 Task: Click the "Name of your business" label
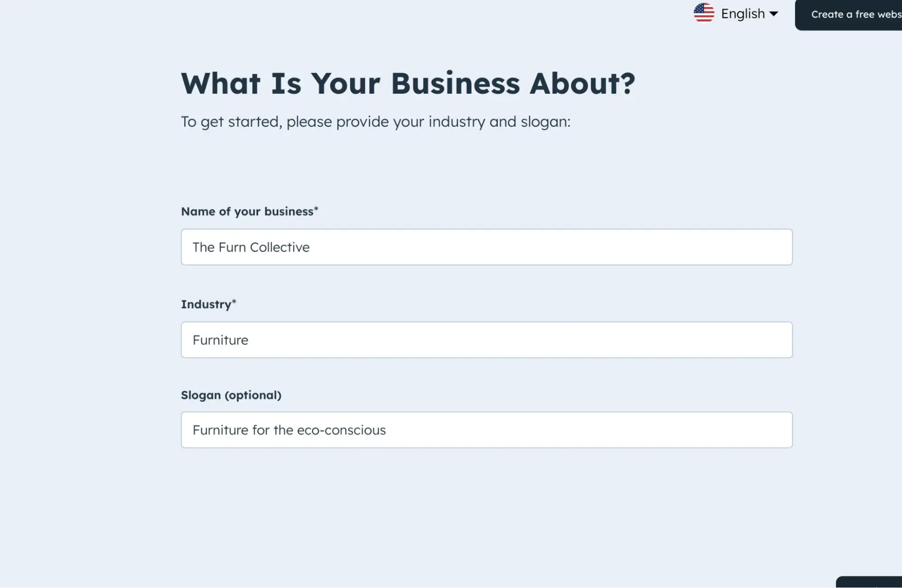tap(247, 211)
